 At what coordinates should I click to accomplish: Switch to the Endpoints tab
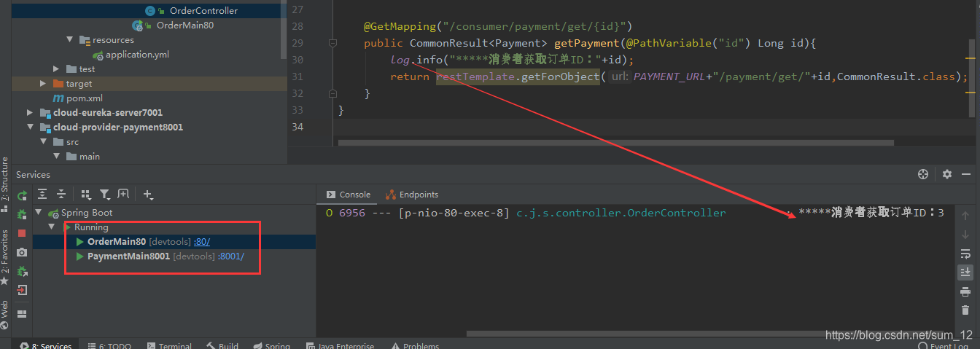(x=412, y=195)
